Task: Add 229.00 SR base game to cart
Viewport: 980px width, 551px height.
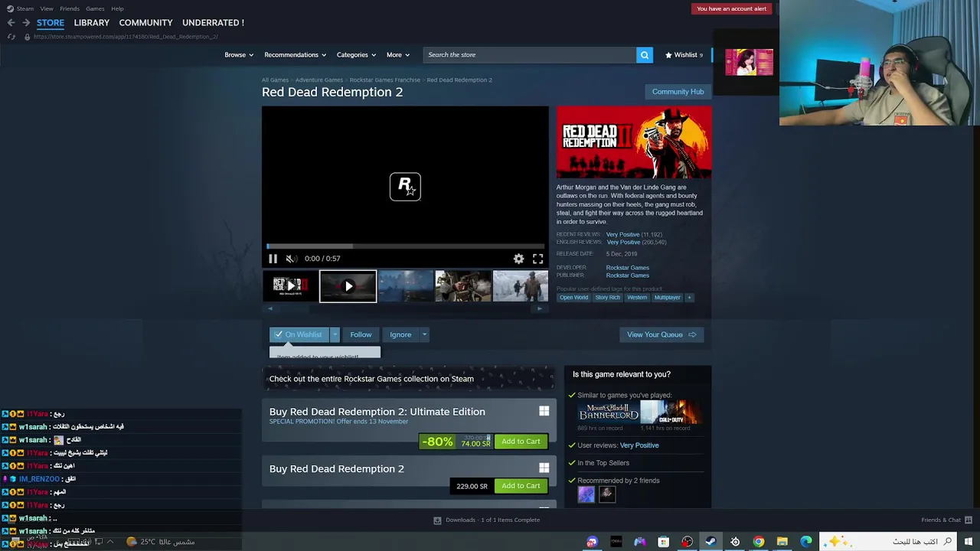Action: point(521,486)
